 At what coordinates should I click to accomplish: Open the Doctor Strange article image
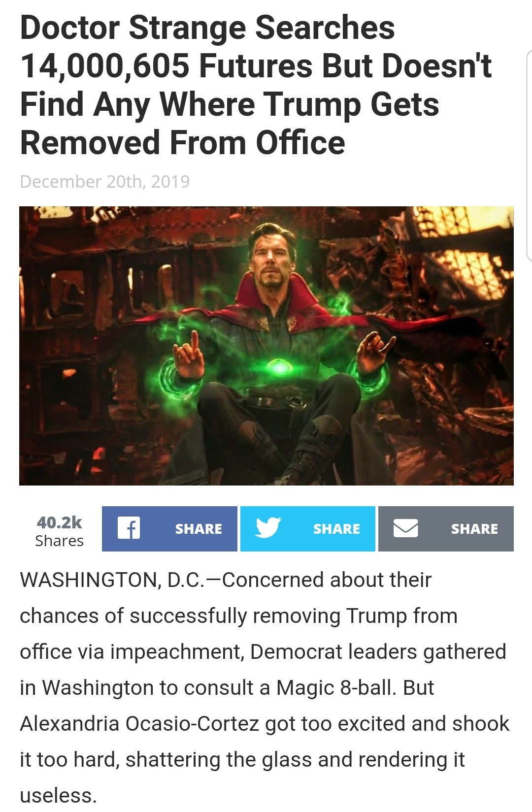coord(266,346)
